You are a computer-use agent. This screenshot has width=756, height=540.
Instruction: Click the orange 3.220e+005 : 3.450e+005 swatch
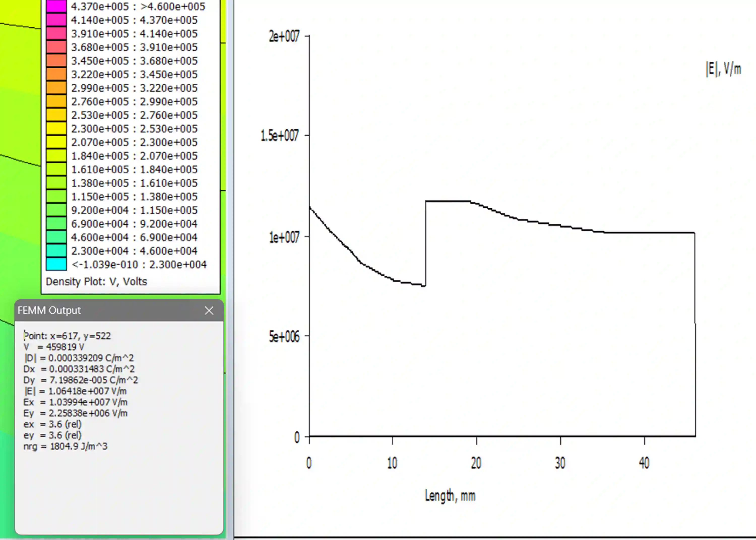(x=56, y=74)
